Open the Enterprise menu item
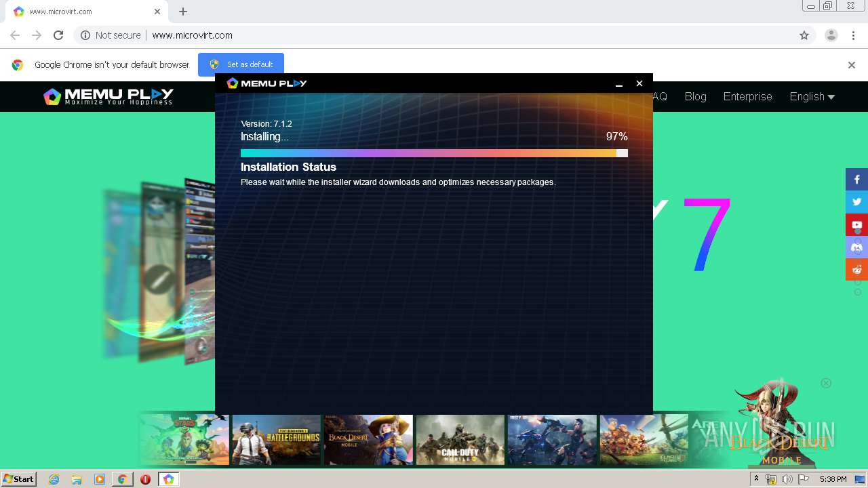 pyautogui.click(x=747, y=96)
